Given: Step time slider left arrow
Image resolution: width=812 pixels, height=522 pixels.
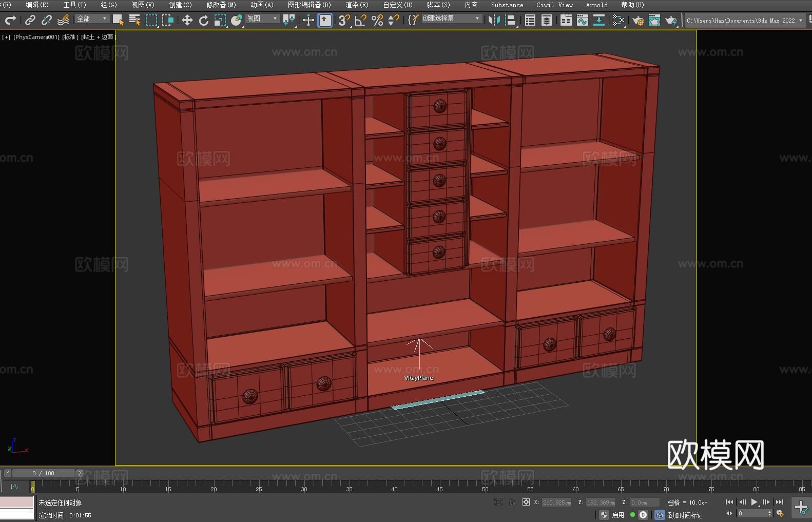Looking at the screenshot, I should tap(8, 473).
